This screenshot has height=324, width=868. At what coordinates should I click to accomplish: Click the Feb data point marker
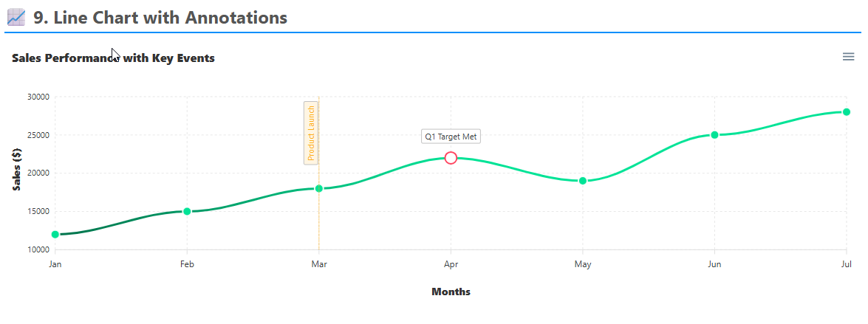pyautogui.click(x=187, y=211)
